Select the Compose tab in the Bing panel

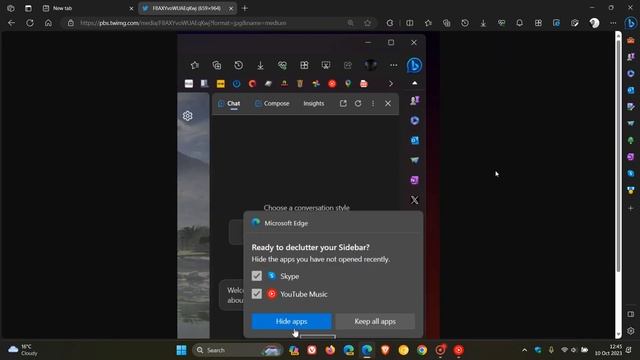[x=272, y=104]
